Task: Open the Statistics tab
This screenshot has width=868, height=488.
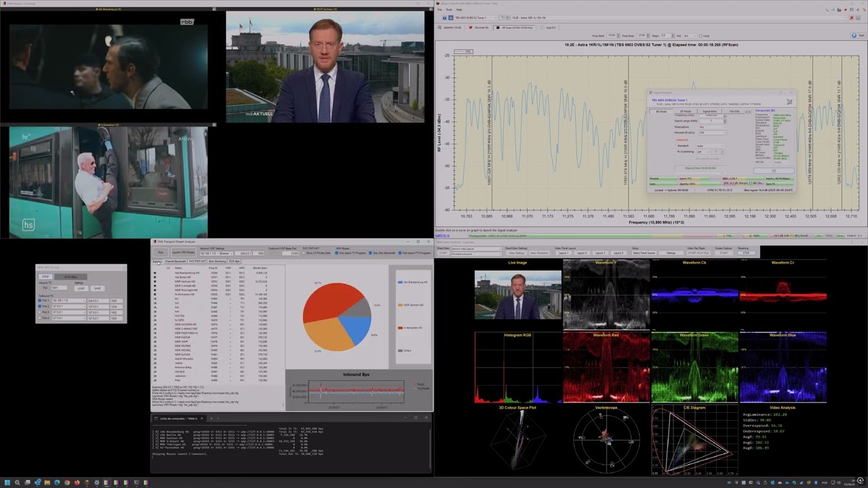Action: click(157, 261)
